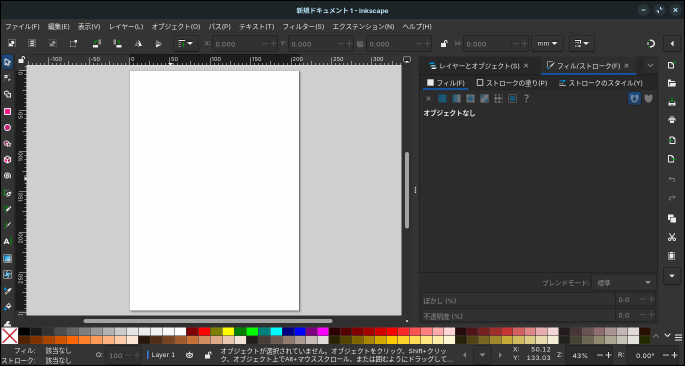Viewport: 685px width, 366px height.
Task: Select the Star polygon tool
Action: coord(7,144)
